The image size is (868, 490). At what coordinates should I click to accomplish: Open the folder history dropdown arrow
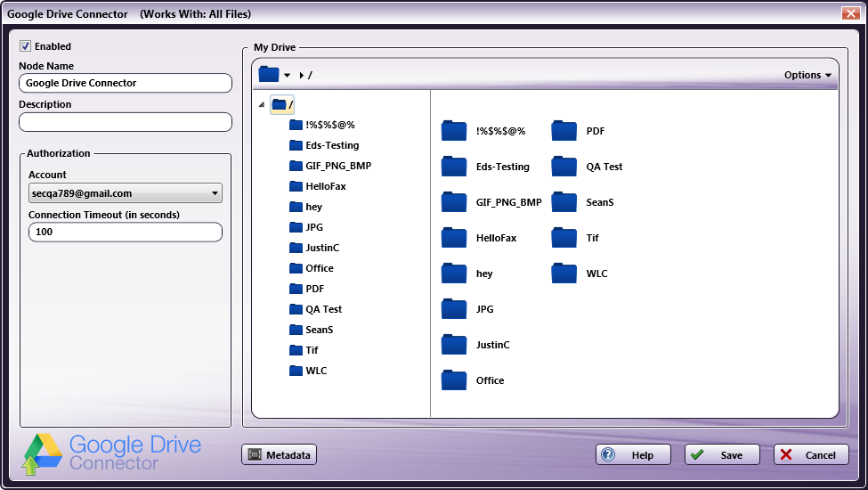287,76
